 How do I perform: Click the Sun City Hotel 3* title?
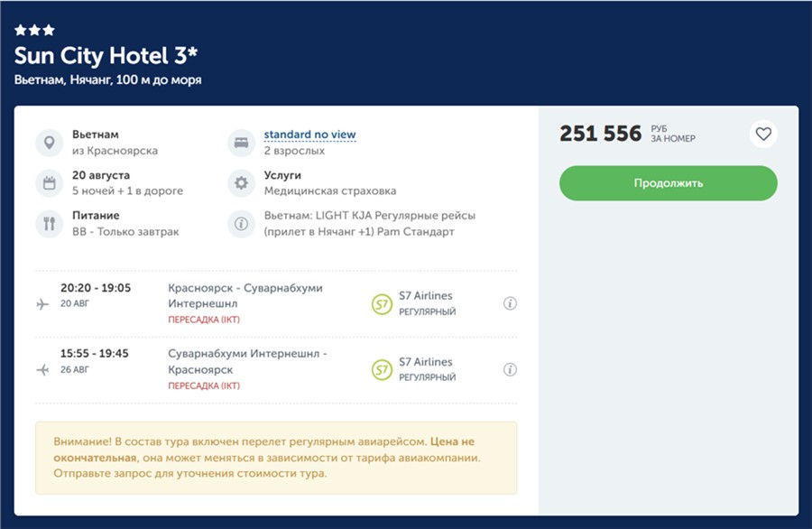106,56
